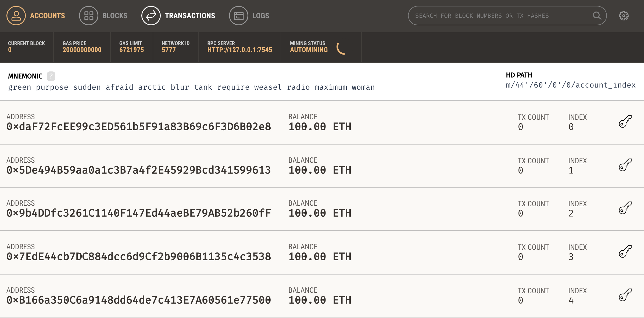Select the Accounts page icon
Image resolution: width=644 pixels, height=318 pixels.
(16, 15)
